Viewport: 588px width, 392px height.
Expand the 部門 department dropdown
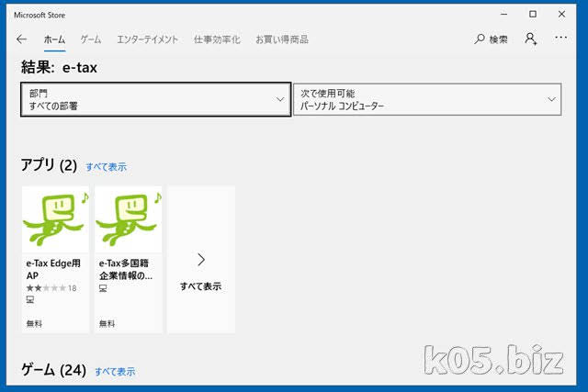[x=155, y=99]
